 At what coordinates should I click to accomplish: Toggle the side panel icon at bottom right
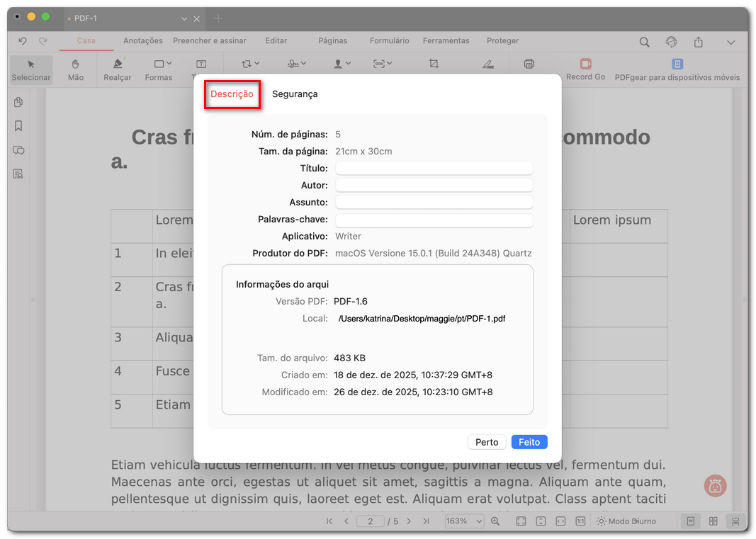tap(690, 521)
